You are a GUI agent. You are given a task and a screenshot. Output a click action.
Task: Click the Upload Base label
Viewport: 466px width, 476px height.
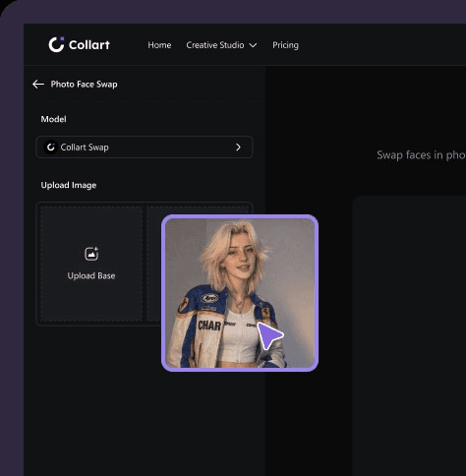(91, 275)
